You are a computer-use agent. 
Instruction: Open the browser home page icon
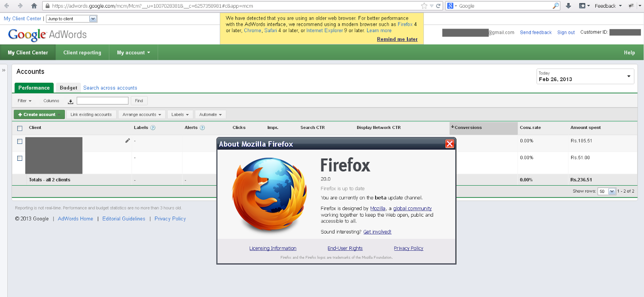pyautogui.click(x=34, y=6)
